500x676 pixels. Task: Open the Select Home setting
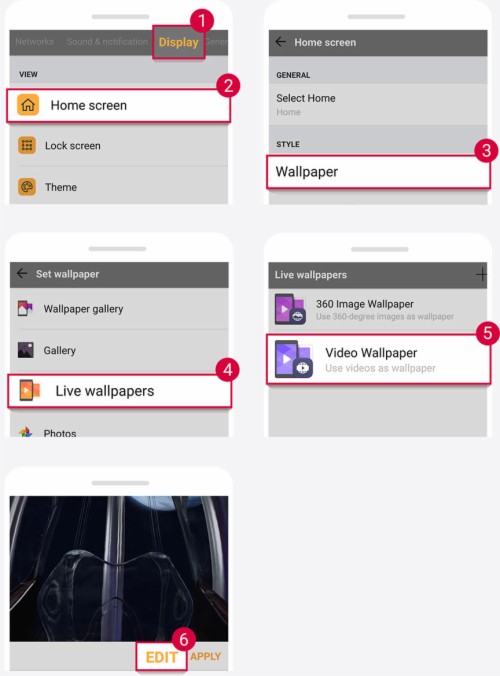click(x=378, y=104)
